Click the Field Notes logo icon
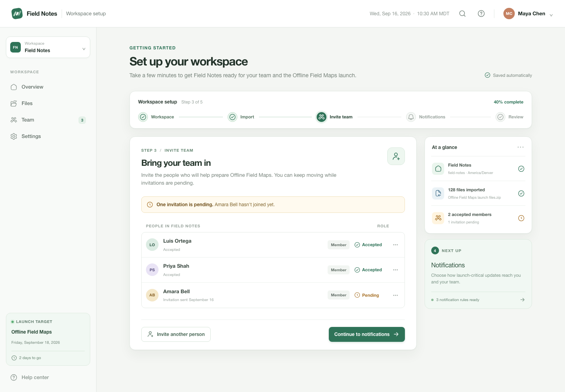 click(17, 14)
